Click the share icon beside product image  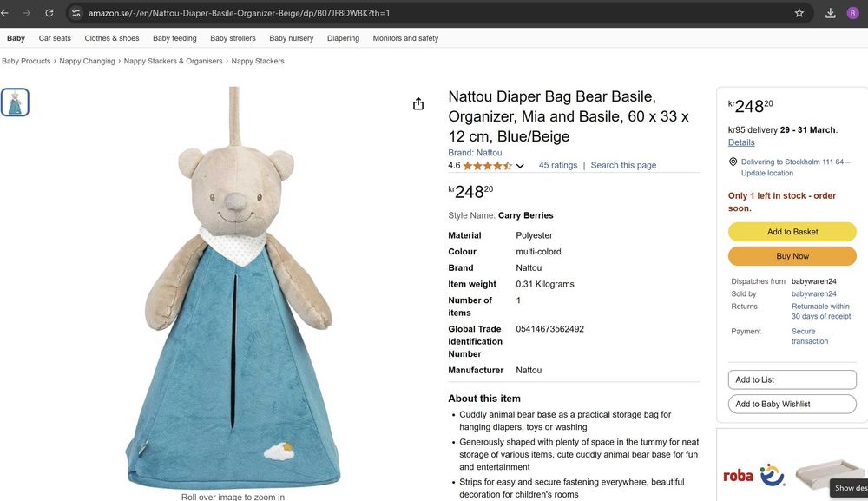coord(418,104)
